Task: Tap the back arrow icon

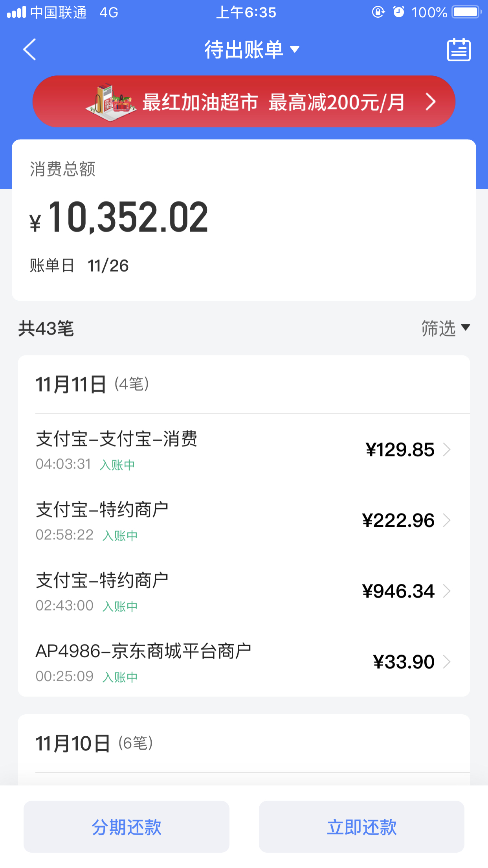Action: [29, 50]
